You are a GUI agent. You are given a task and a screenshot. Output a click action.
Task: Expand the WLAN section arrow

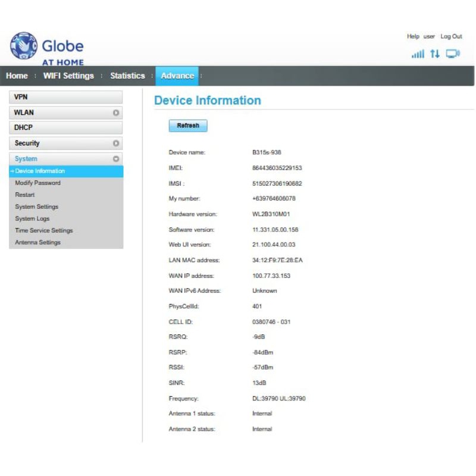click(116, 112)
